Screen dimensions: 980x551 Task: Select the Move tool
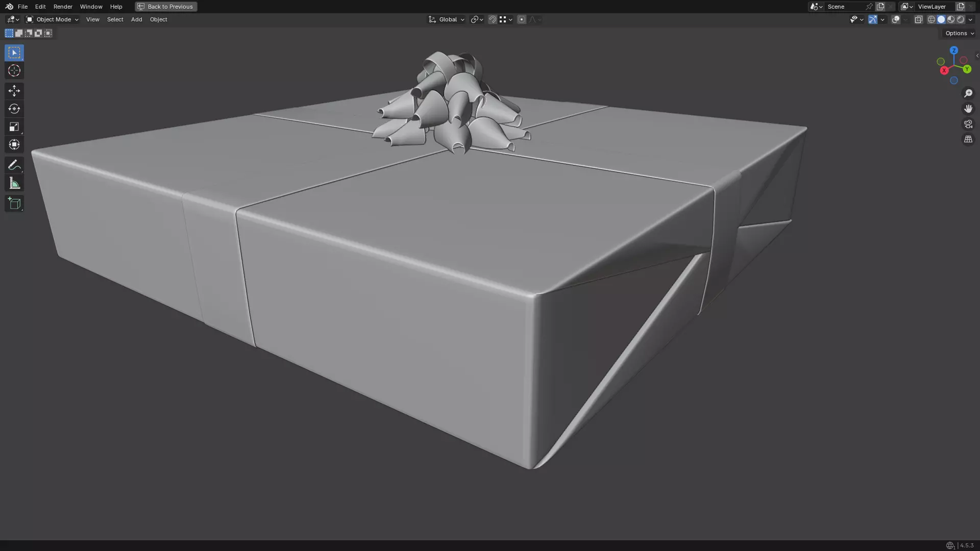click(14, 91)
